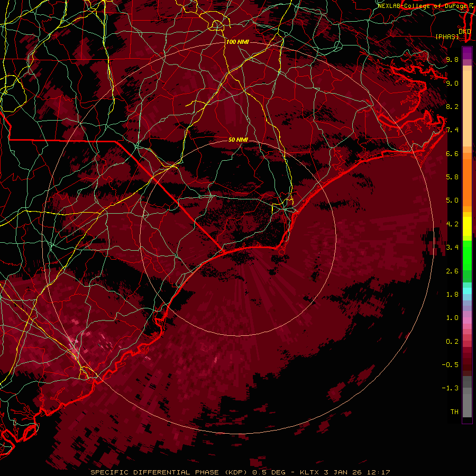Screen dimensions: 476x476
Task: Click the -1.3 color scale label
Action: click(450, 388)
